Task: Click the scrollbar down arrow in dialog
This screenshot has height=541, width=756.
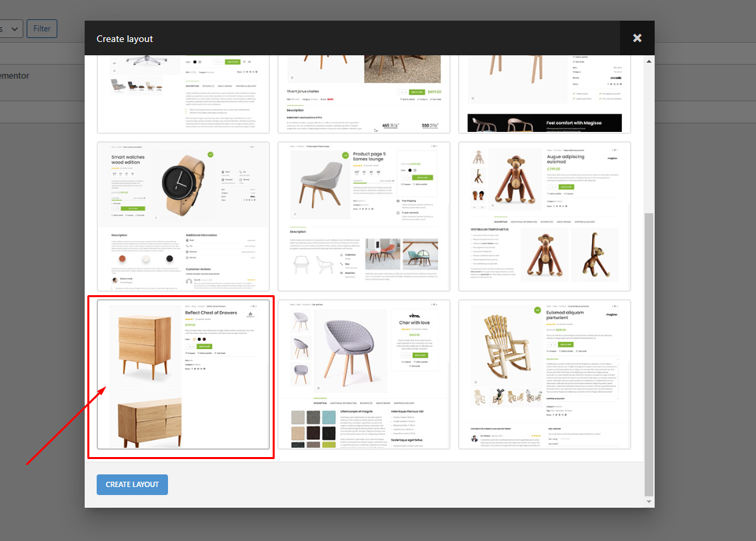Action: coord(649,502)
